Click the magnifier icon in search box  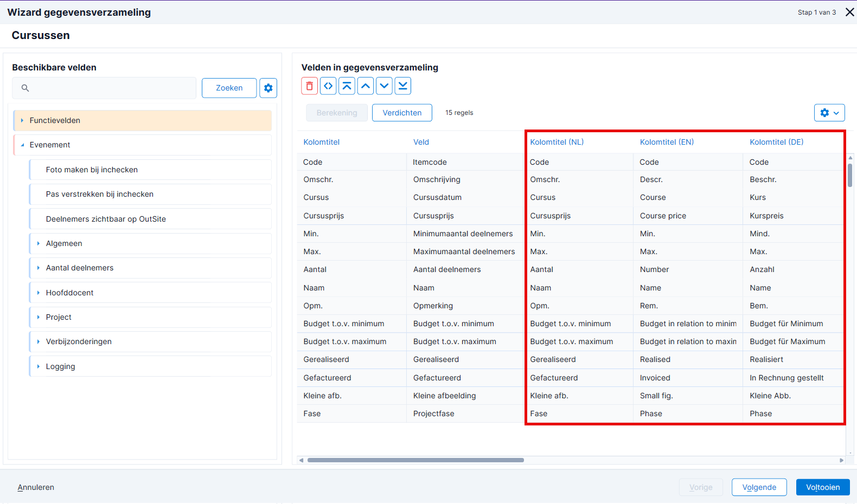pos(25,88)
